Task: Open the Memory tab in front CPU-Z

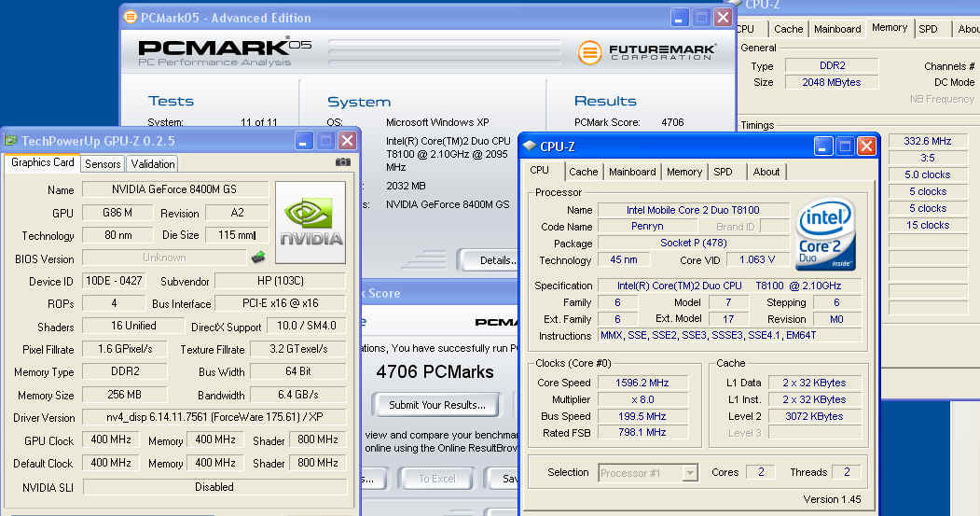Action: click(683, 172)
